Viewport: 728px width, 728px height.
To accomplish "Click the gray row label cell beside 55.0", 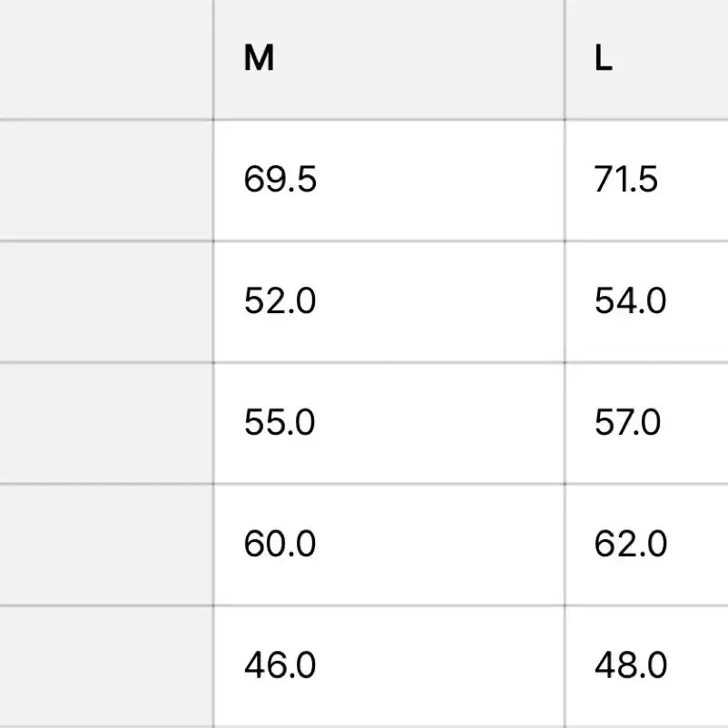I will [x=106, y=423].
